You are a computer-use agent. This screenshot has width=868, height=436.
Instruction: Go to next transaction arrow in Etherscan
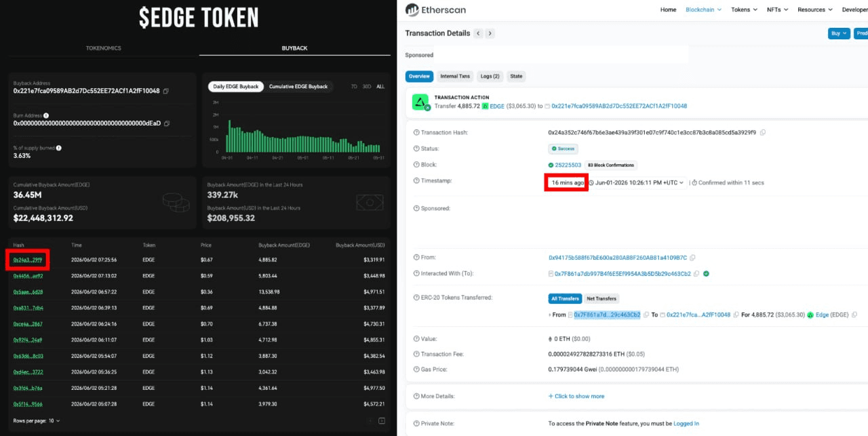pyautogui.click(x=490, y=33)
